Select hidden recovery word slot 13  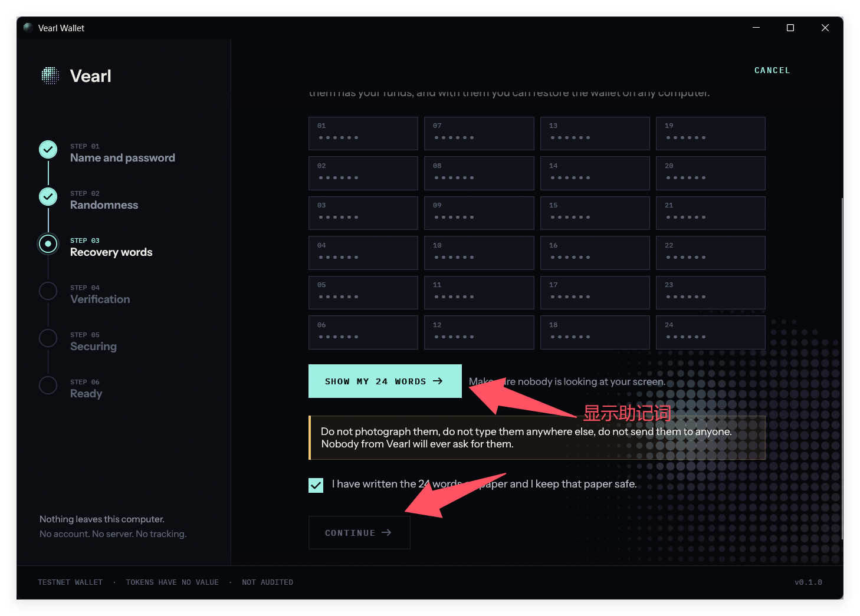595,133
